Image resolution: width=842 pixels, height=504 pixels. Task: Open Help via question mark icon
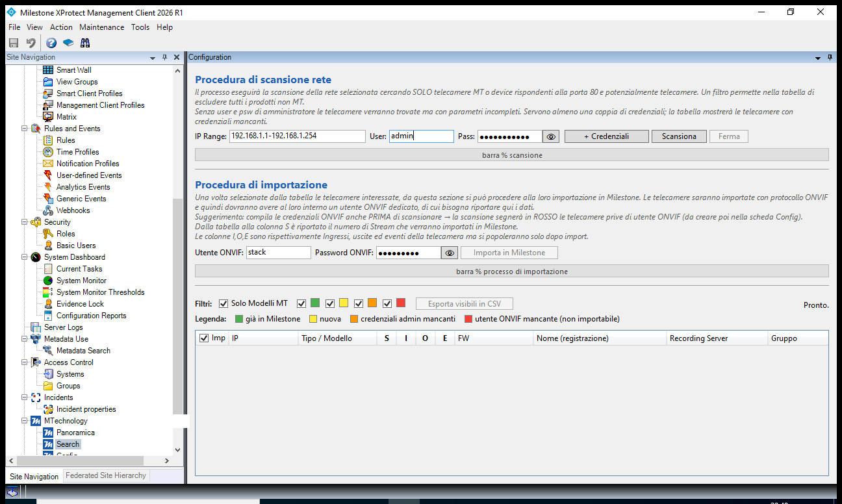click(51, 43)
